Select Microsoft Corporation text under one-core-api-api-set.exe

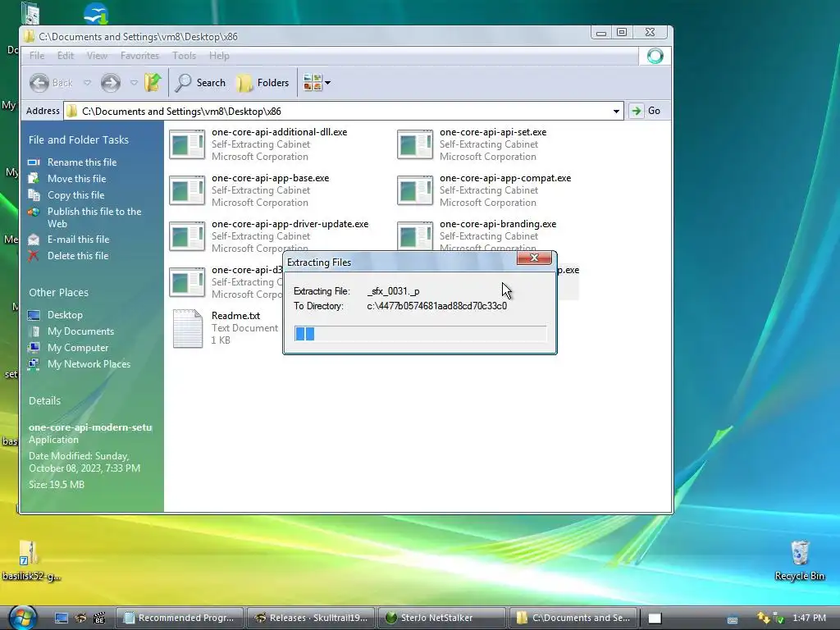pos(487,157)
